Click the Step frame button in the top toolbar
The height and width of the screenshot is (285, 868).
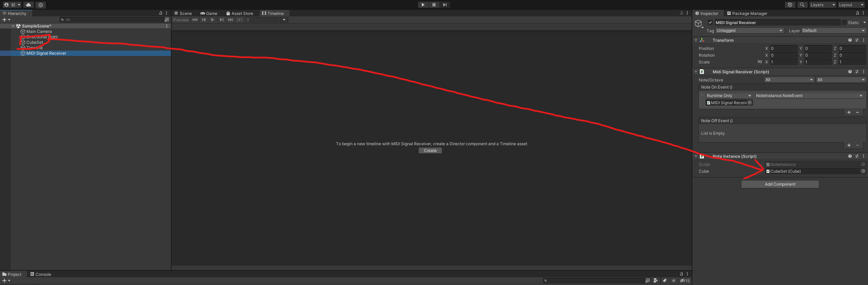(445, 5)
